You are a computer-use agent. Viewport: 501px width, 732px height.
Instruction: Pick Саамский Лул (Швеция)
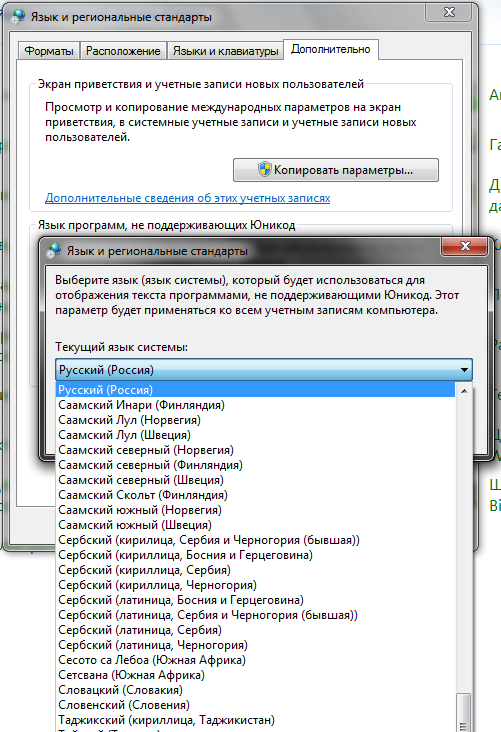pos(255,435)
